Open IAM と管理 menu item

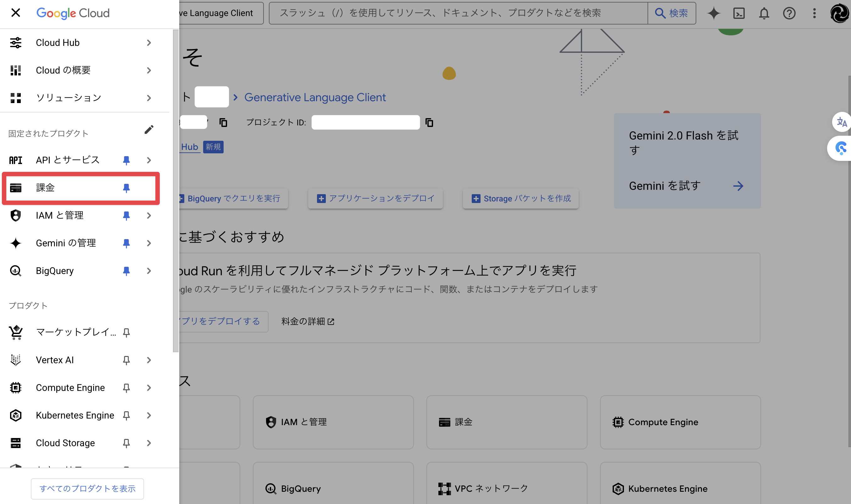click(x=60, y=215)
